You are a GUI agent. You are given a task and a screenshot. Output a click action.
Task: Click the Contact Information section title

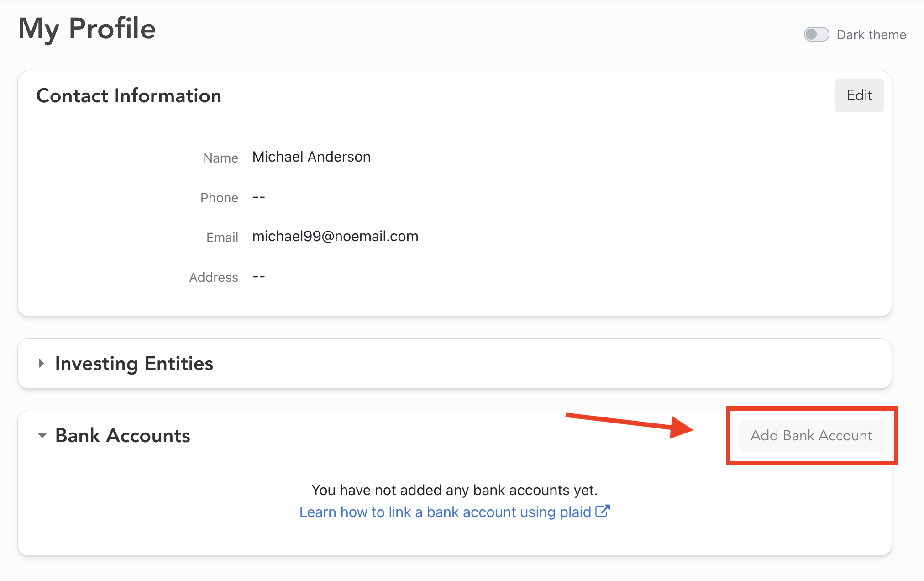(x=129, y=95)
